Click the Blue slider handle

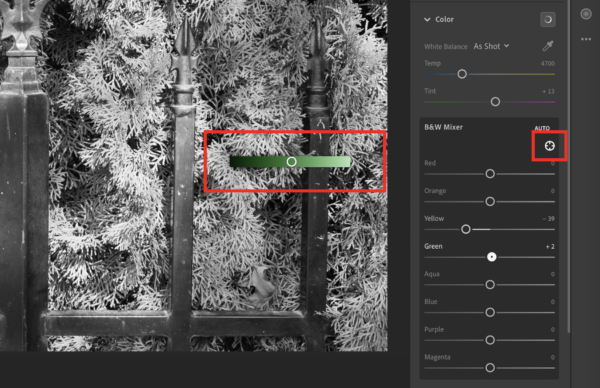click(x=490, y=312)
